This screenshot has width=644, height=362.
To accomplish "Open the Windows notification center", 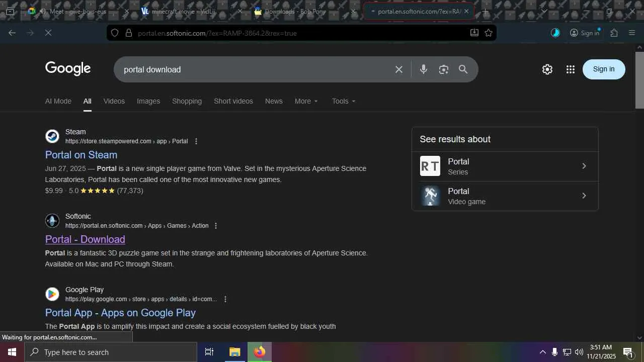I will 628,352.
